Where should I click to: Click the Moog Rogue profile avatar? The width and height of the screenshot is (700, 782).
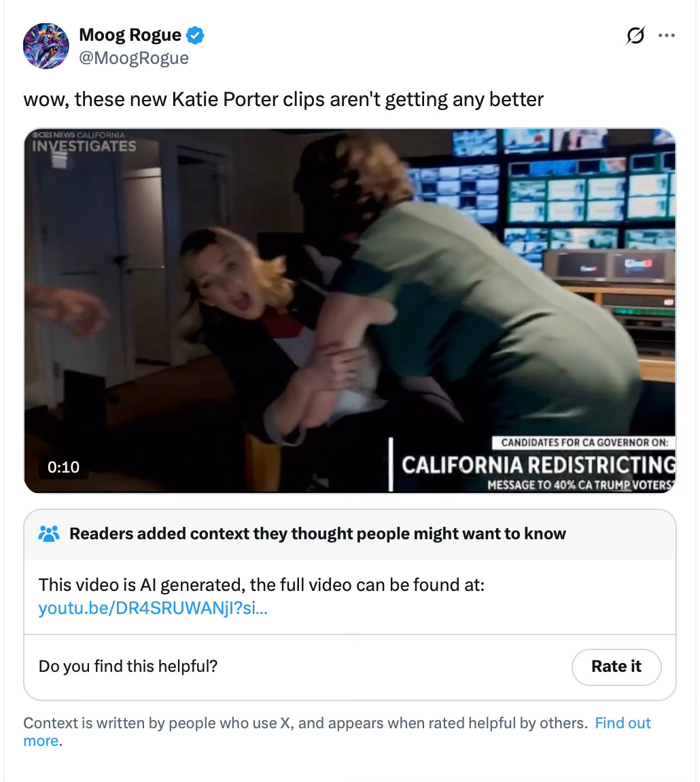tap(46, 46)
